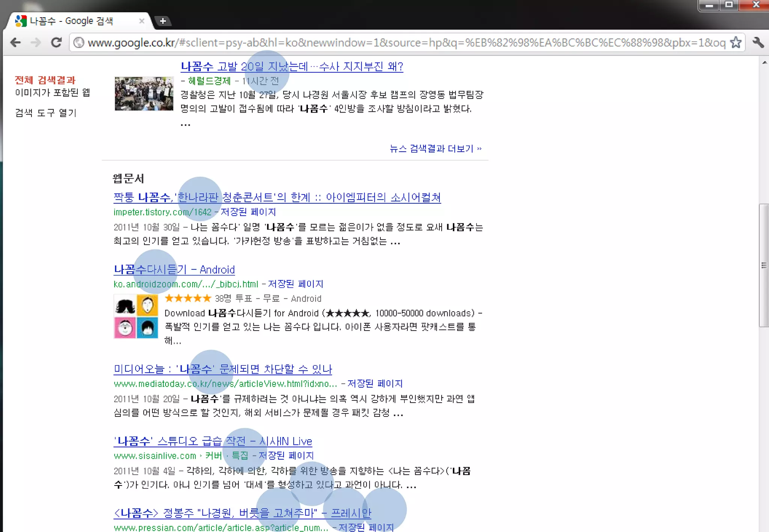
Task: Open the 나꼼수다시듣기 - Android result
Action: click(x=174, y=269)
